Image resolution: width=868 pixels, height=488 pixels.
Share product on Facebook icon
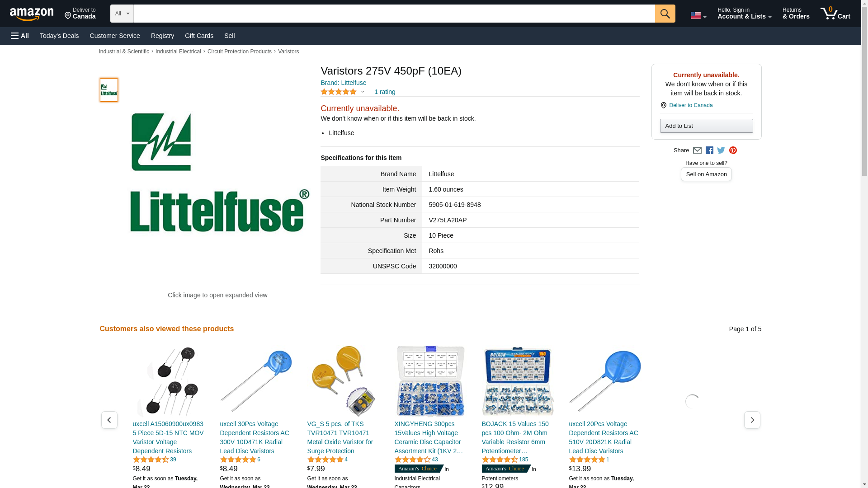(709, 150)
